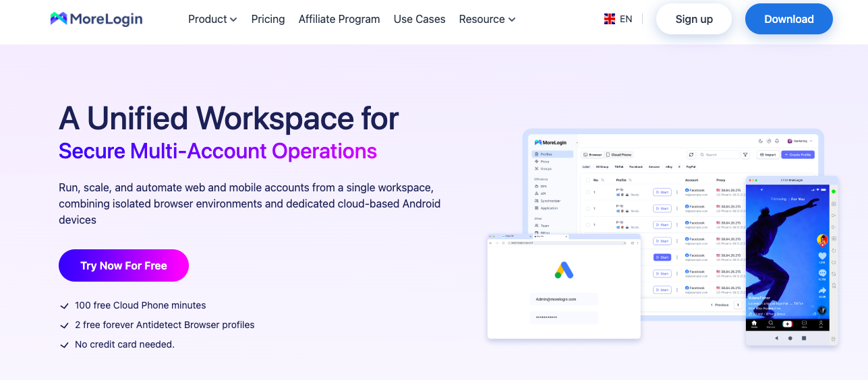The height and width of the screenshot is (380, 868).
Task: Select the PayPal label tag in preview
Action: 691,167
